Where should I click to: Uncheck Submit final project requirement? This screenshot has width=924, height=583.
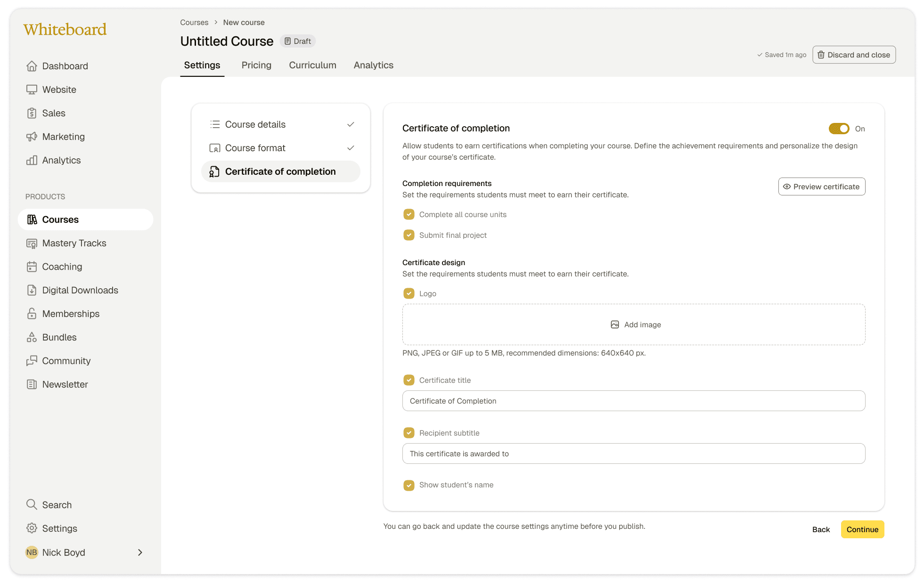pyautogui.click(x=409, y=235)
